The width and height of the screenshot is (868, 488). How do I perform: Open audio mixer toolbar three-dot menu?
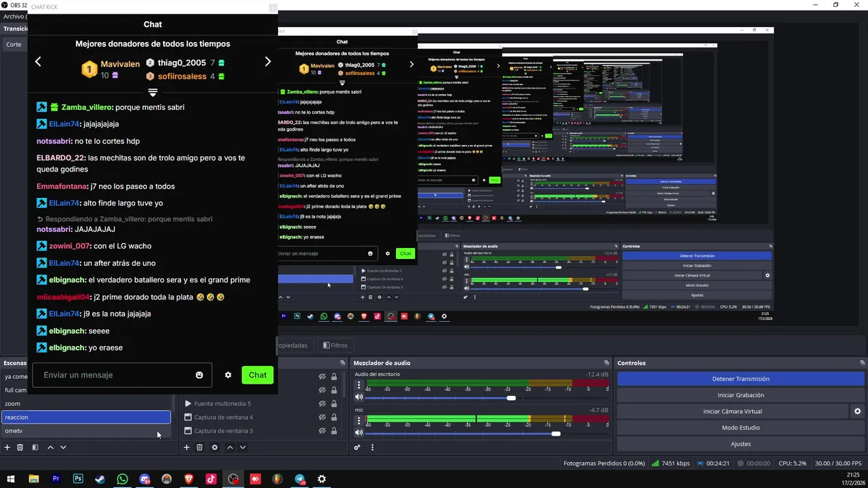click(372, 447)
